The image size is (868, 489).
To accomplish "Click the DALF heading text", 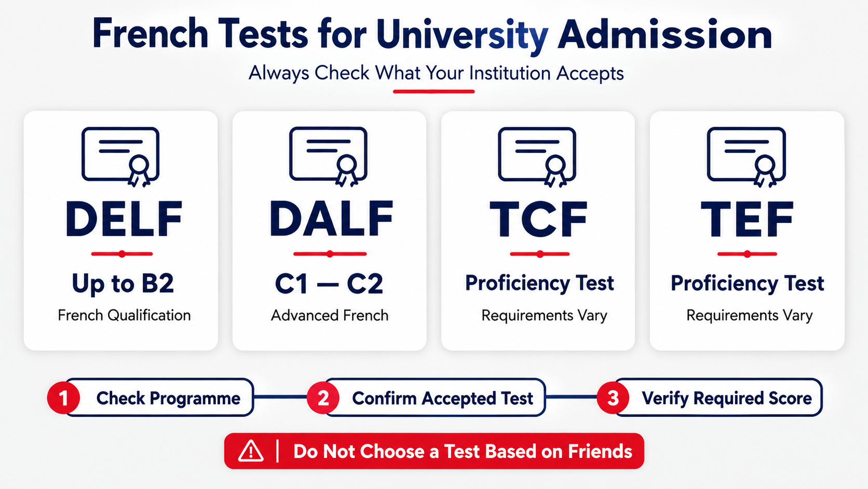I will pyautogui.click(x=331, y=219).
